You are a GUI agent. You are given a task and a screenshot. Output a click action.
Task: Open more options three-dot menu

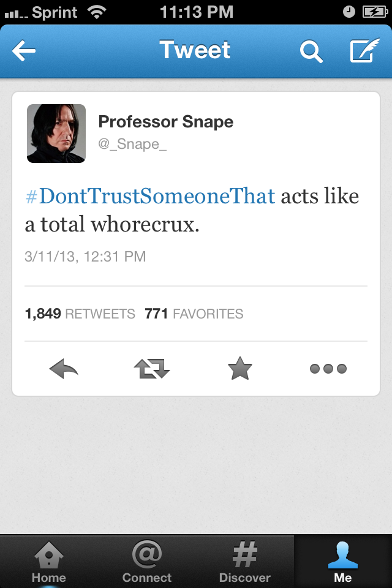328,369
